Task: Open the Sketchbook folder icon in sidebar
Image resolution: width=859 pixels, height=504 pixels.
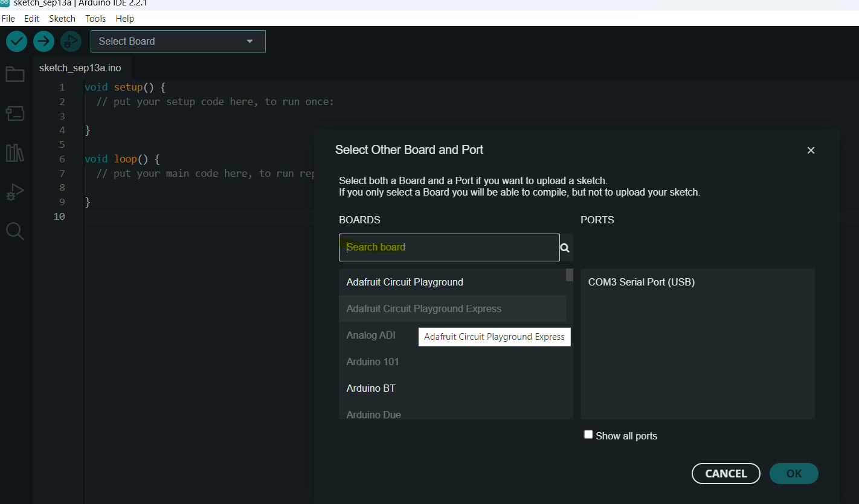Action: pos(15,75)
